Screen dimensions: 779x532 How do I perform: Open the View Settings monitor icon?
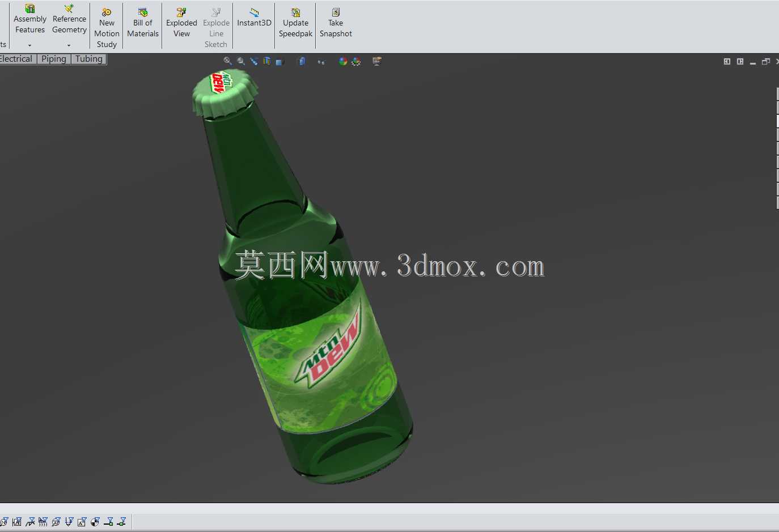point(377,61)
